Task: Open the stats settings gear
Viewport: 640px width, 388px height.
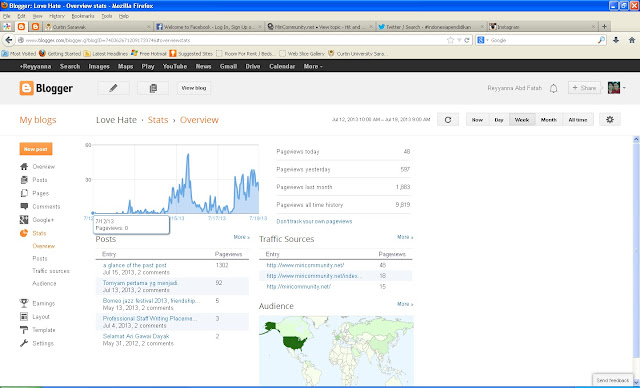Action: [x=610, y=120]
